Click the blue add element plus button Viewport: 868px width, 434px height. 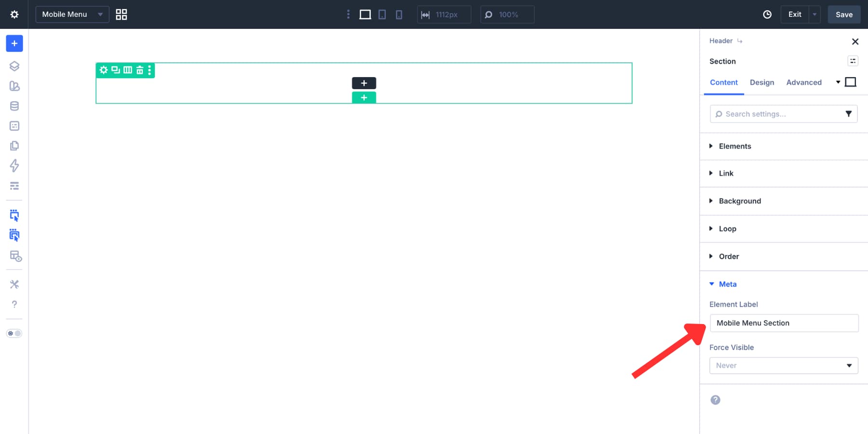click(x=14, y=43)
